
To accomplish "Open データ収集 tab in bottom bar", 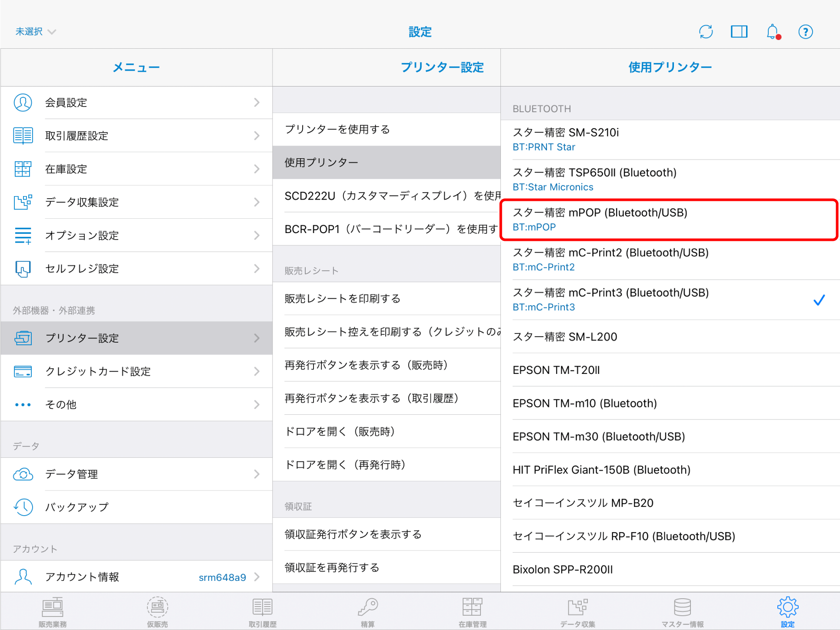I will (x=578, y=612).
